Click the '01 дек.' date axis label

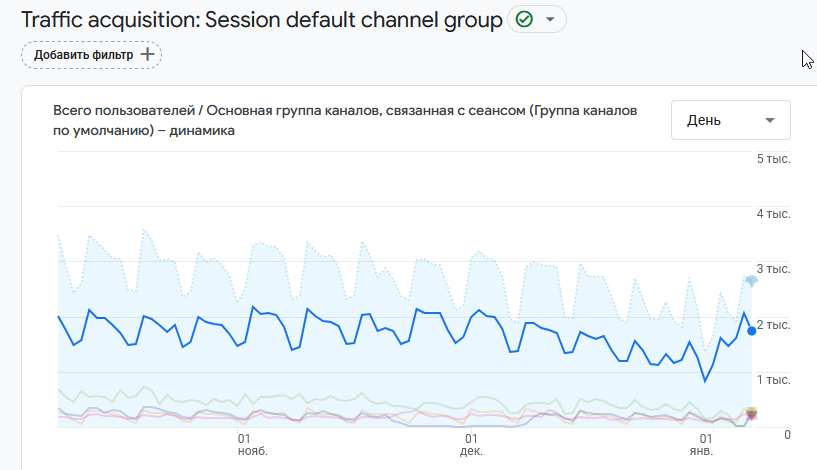[x=471, y=445]
